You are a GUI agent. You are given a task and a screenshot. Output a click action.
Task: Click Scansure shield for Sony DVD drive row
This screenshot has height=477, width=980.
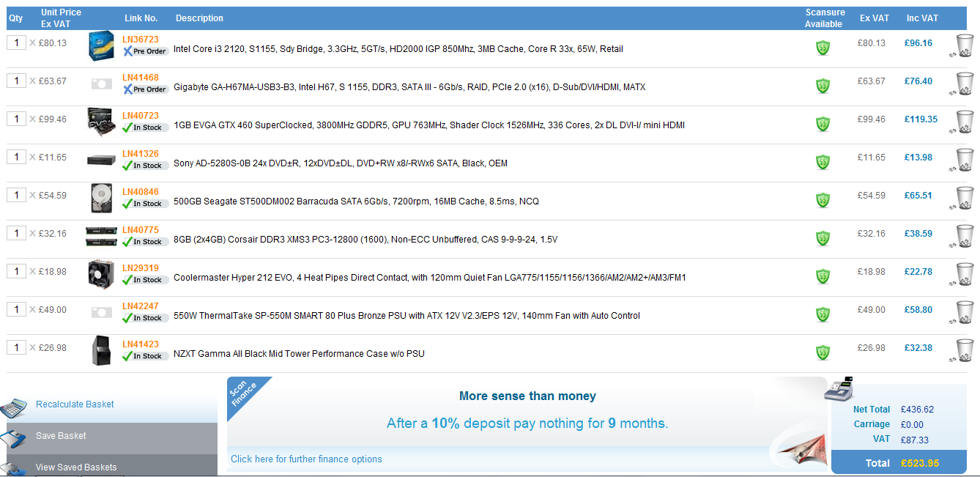click(823, 163)
